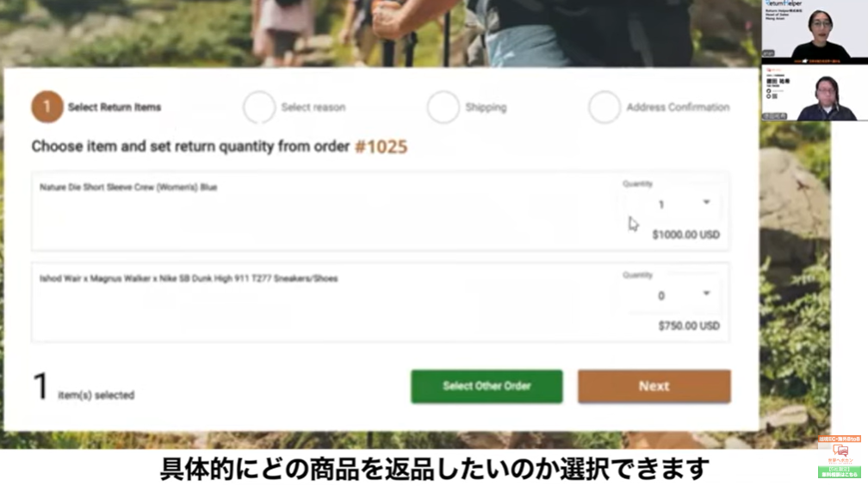
Task: Click the Select reason step circle
Action: (259, 107)
